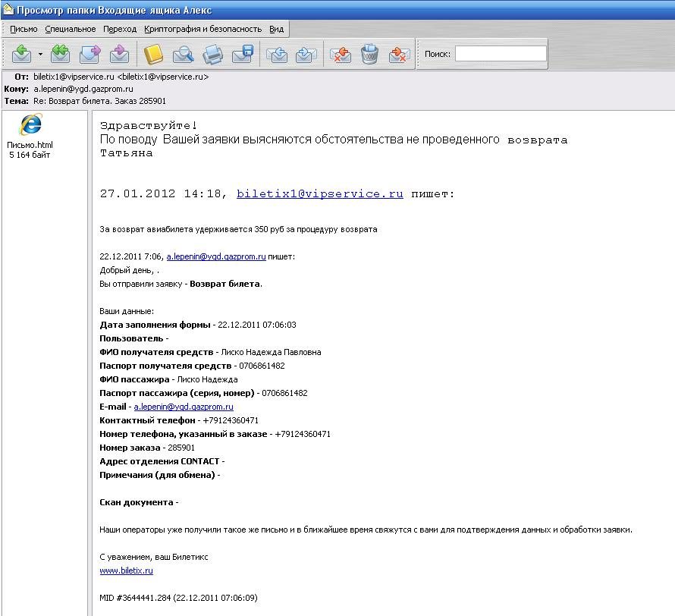Open the Письмо.html attachment icon
675x616 pixels.
pyautogui.click(x=30, y=125)
